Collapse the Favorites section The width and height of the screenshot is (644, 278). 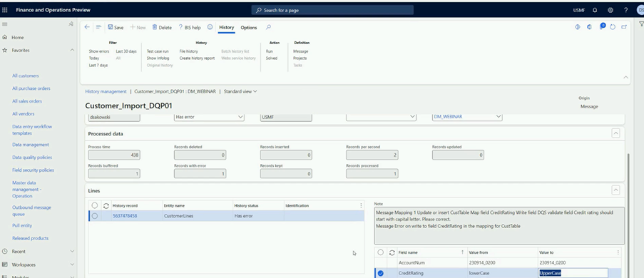tap(72, 50)
